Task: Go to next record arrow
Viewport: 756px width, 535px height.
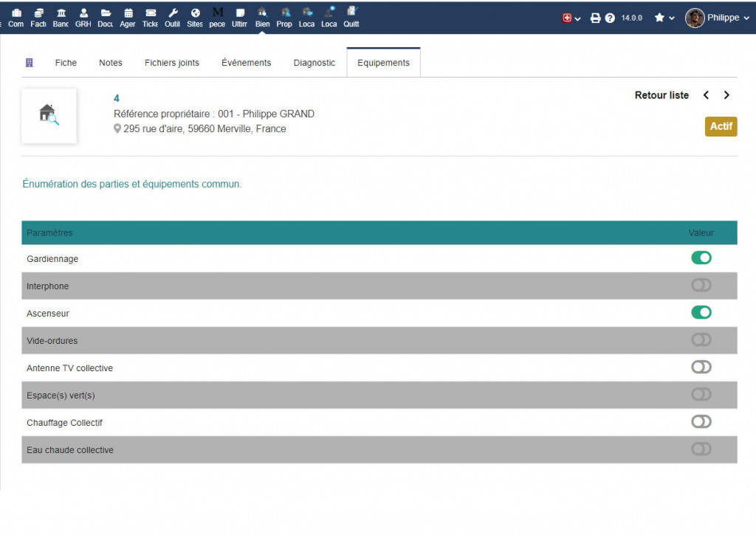Action: tap(726, 95)
